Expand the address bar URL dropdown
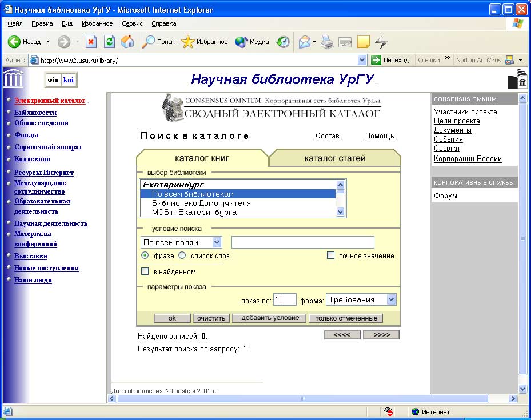This screenshot has width=531, height=420. point(362,60)
